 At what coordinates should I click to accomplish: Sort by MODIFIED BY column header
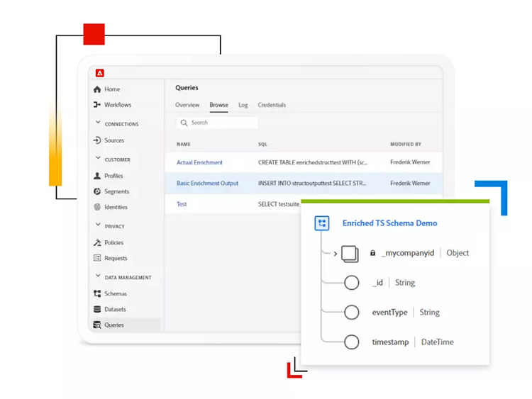[x=406, y=144]
